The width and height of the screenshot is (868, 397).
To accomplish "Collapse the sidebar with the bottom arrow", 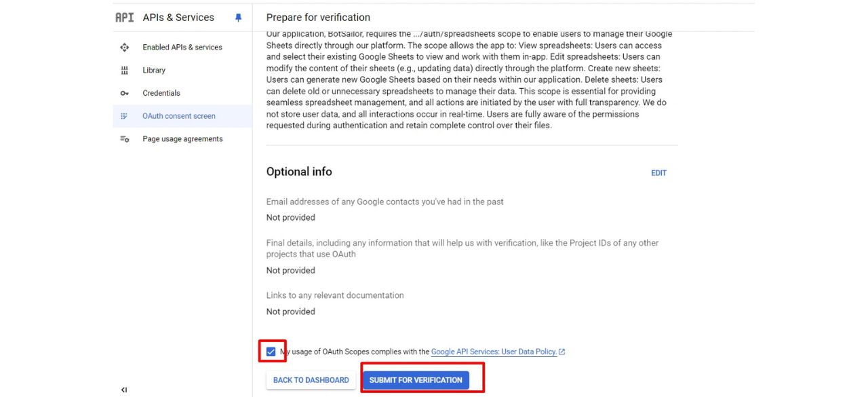I will (x=124, y=390).
